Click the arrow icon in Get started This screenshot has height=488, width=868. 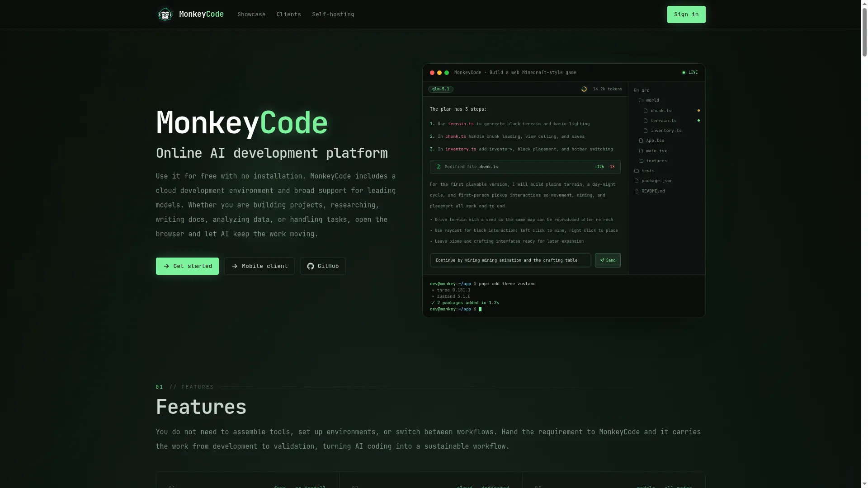pyautogui.click(x=166, y=266)
